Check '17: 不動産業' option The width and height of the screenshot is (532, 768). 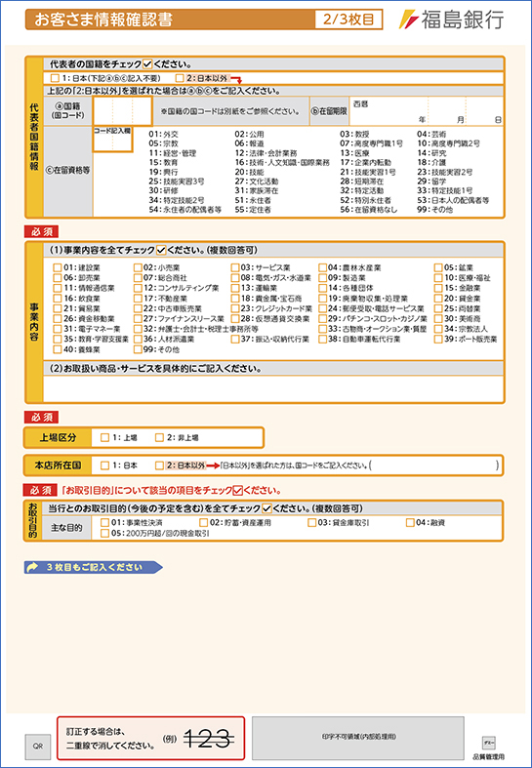point(138,299)
